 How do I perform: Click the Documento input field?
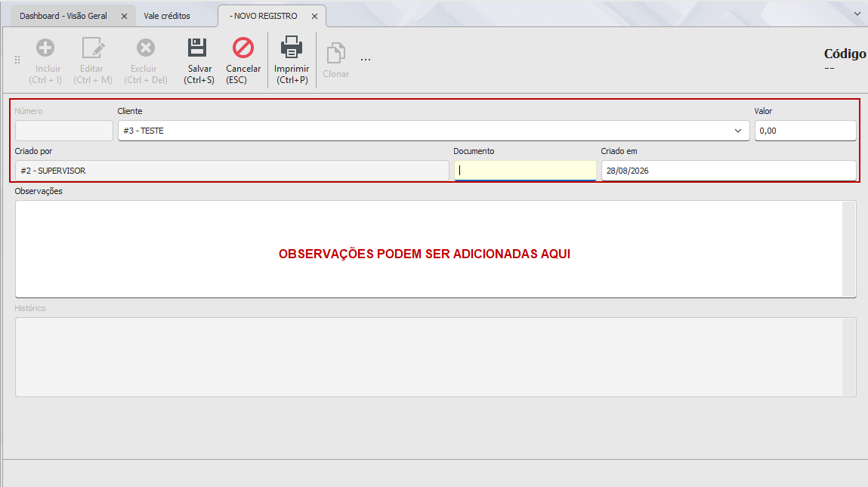(525, 171)
